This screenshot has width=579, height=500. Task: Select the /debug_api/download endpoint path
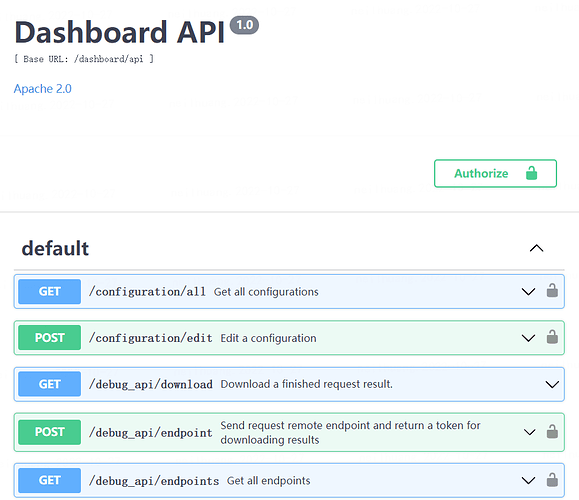pyautogui.click(x=151, y=384)
